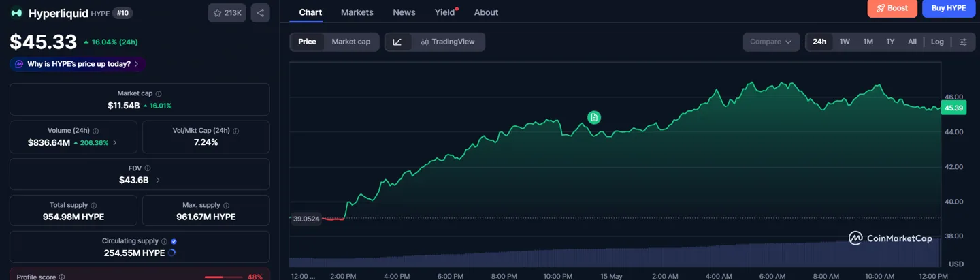Open the News tab
Image resolution: width=980 pixels, height=280 pixels.
click(x=404, y=12)
